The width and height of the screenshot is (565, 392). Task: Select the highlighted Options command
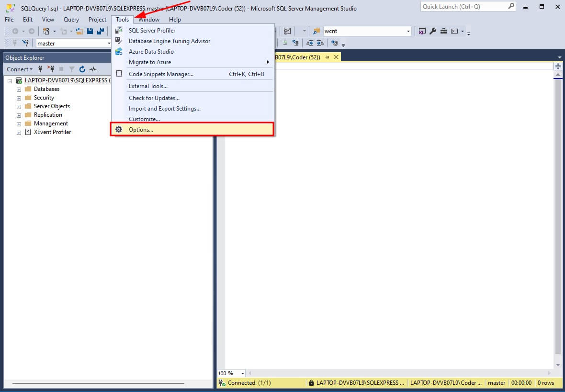coord(141,129)
